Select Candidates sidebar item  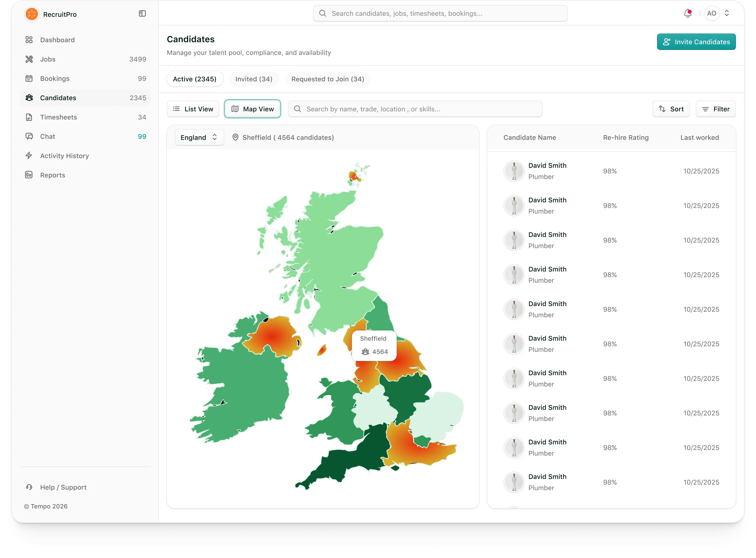[85, 98]
